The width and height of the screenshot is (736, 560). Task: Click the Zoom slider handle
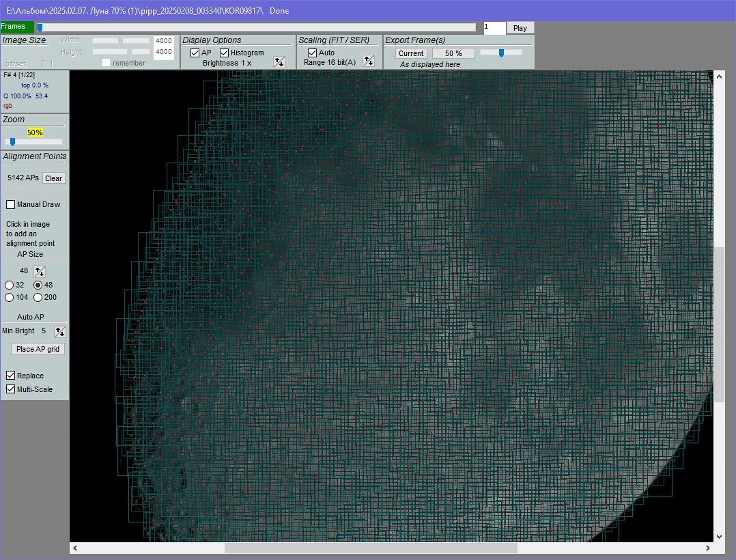coord(12,142)
